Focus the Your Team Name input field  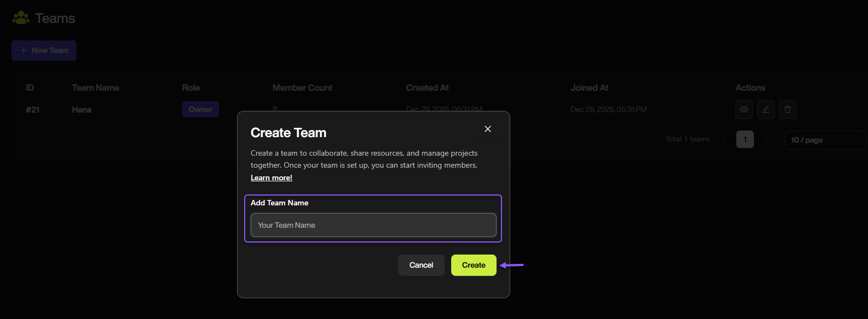pyautogui.click(x=373, y=225)
